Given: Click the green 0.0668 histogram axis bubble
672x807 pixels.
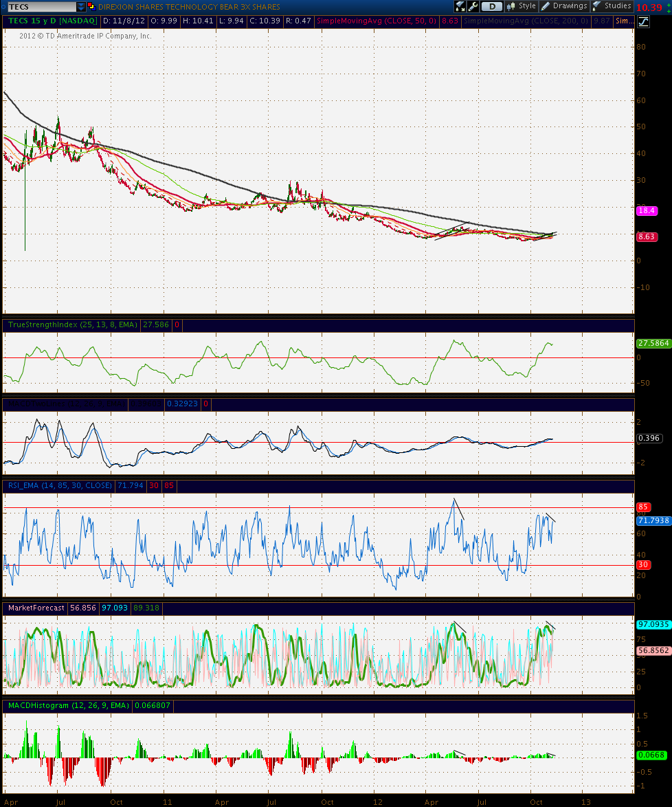Looking at the screenshot, I should point(651,755).
